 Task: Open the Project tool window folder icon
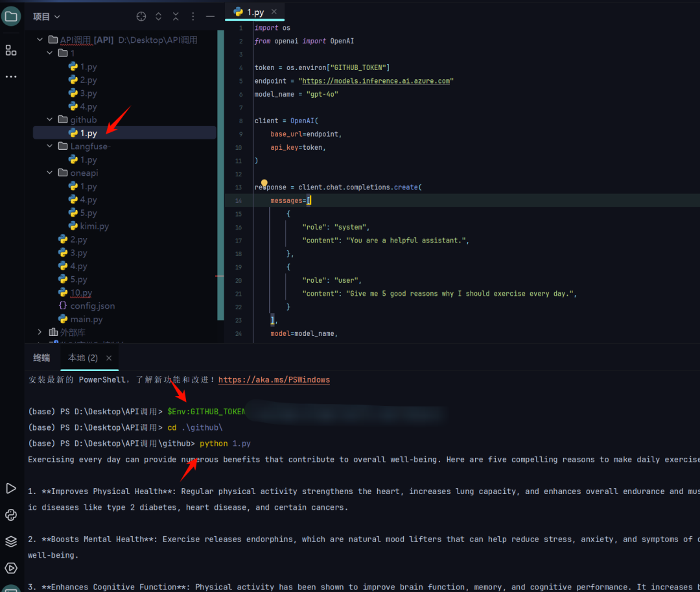pyautogui.click(x=11, y=16)
